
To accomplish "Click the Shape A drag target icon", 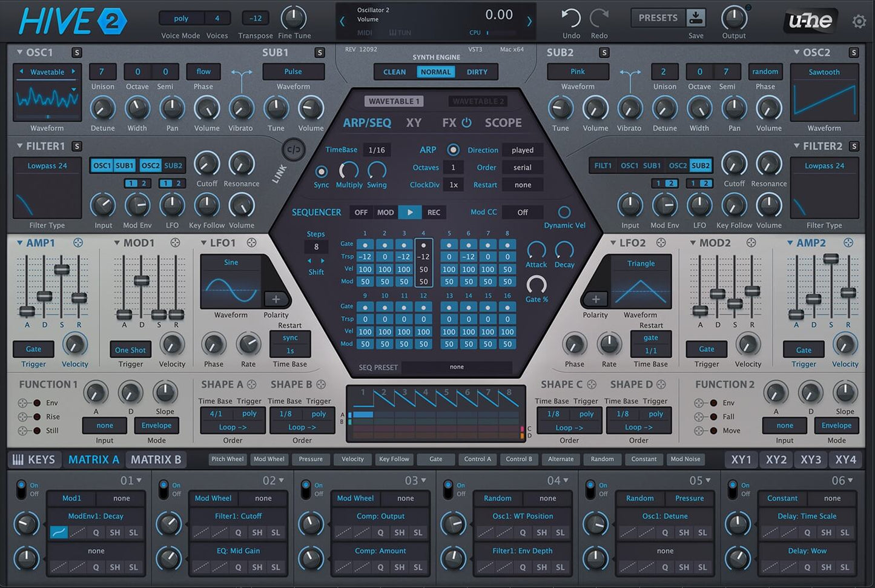I will (251, 385).
